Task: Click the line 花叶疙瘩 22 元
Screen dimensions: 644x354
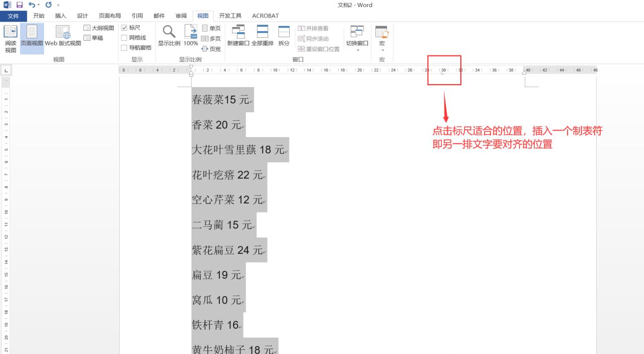Action: pyautogui.click(x=229, y=175)
